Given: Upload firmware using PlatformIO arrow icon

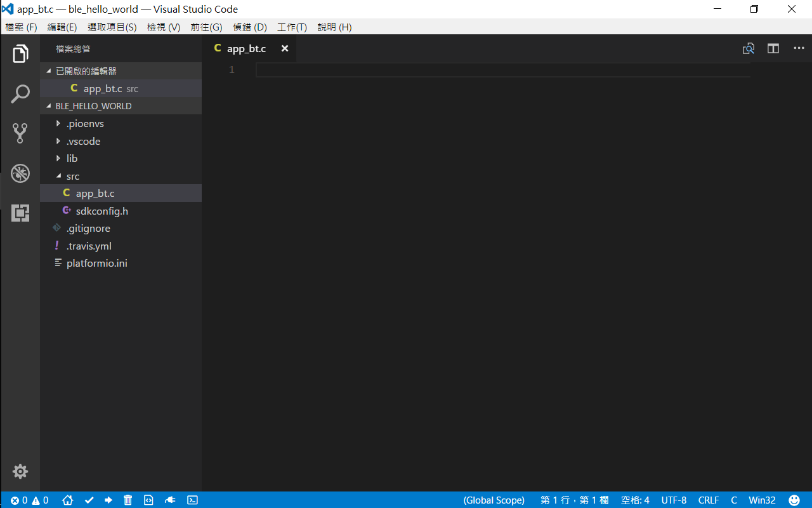Looking at the screenshot, I should [x=108, y=500].
